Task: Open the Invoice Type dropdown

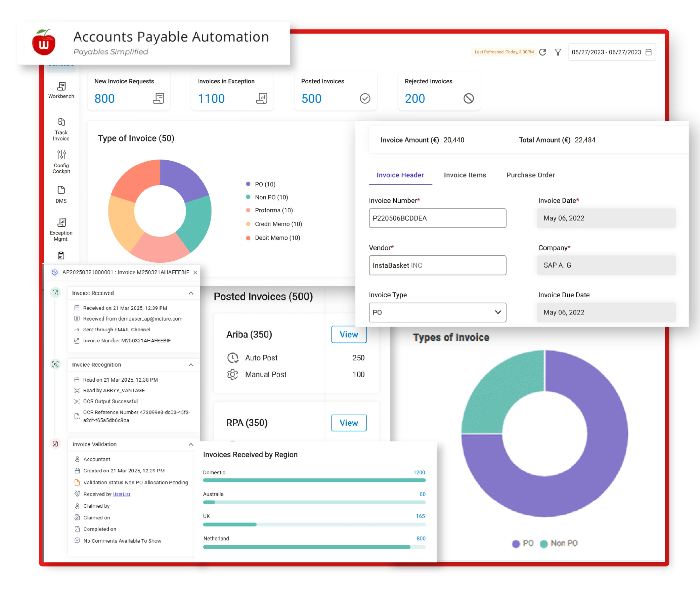Action: pos(437,313)
